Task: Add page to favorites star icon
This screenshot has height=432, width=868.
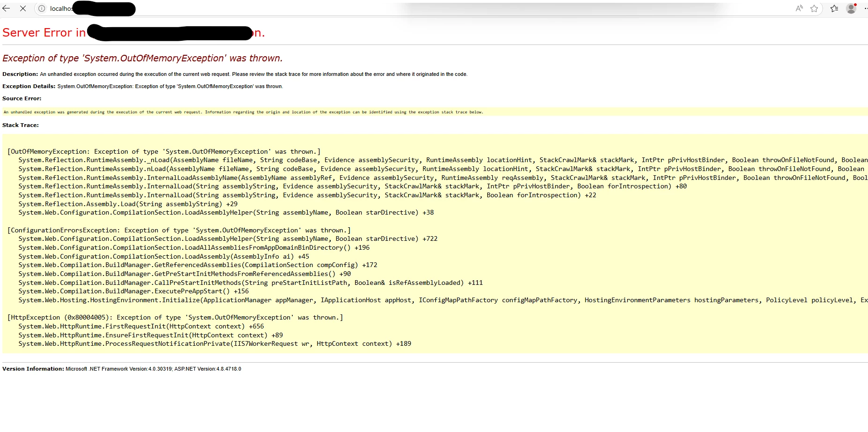Action: (x=814, y=8)
